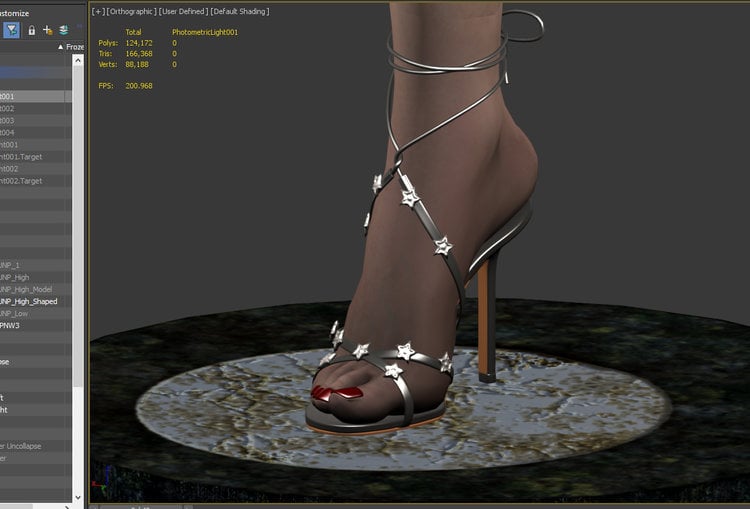Select the row ending in Uncollapse
The height and width of the screenshot is (509, 750).
[x=36, y=446]
